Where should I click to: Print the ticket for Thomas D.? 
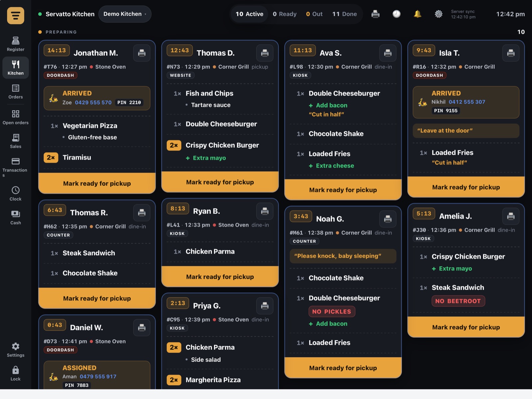pyautogui.click(x=265, y=53)
